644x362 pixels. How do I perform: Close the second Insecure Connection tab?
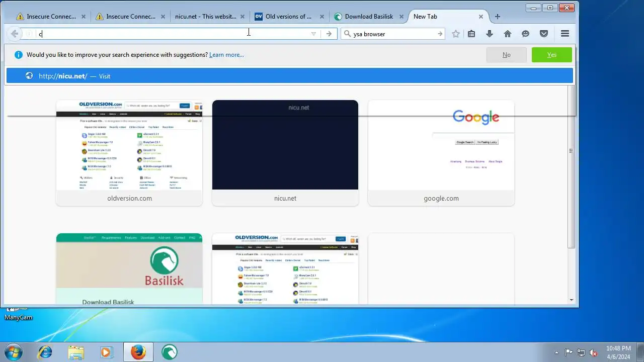click(x=163, y=17)
